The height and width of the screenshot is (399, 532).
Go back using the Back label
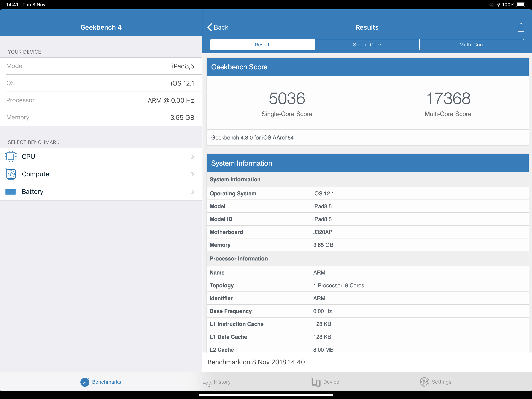tap(221, 27)
